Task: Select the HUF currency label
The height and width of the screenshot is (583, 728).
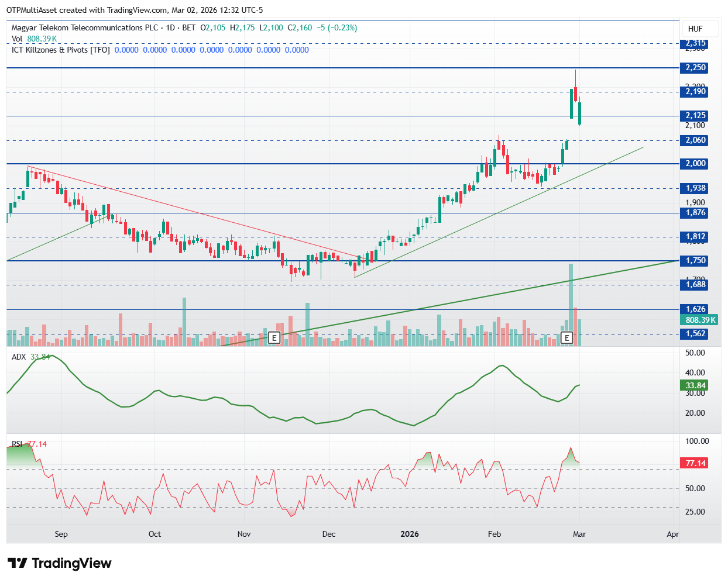Action: coord(695,29)
